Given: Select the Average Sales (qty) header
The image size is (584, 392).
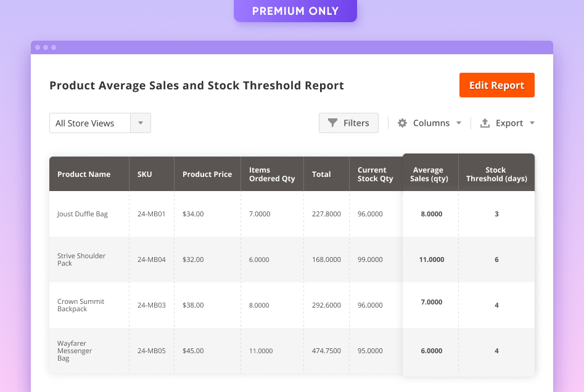Looking at the screenshot, I should click(x=428, y=174).
